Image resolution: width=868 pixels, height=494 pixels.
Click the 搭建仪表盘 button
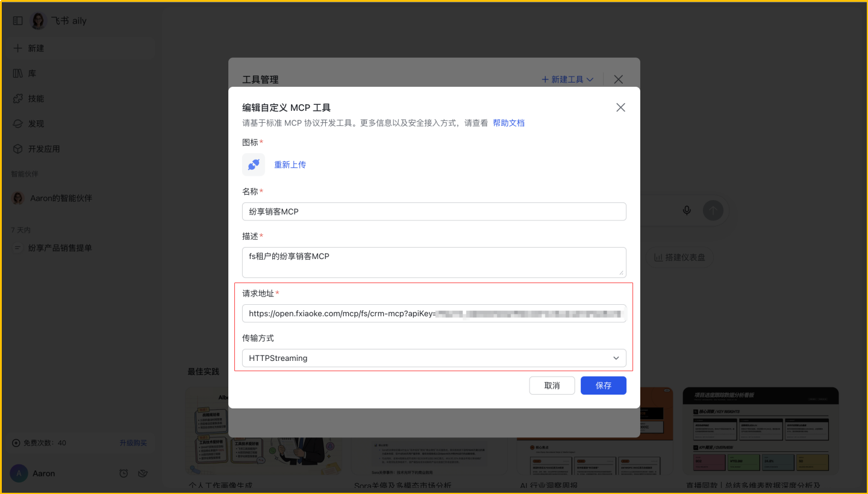pyautogui.click(x=680, y=258)
